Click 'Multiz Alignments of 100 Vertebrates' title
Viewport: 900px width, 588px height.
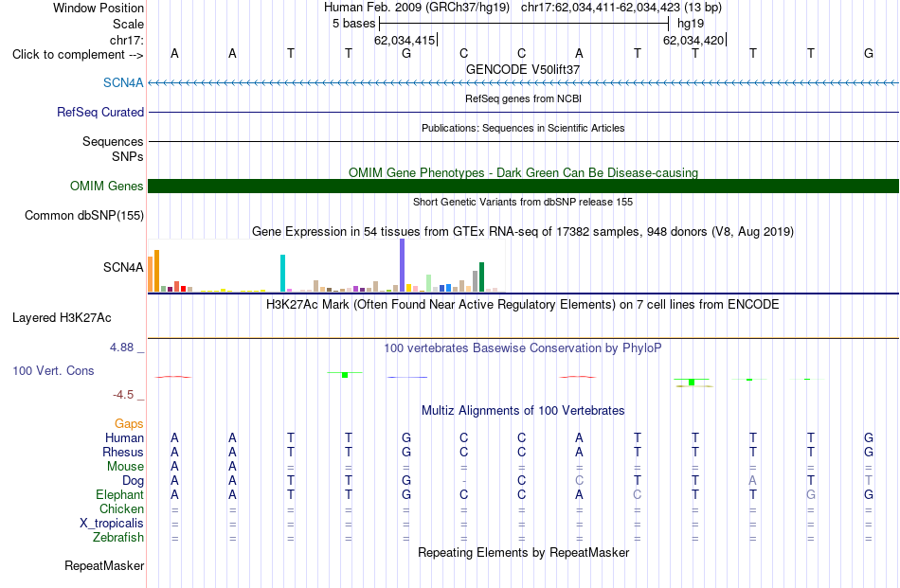(x=523, y=411)
